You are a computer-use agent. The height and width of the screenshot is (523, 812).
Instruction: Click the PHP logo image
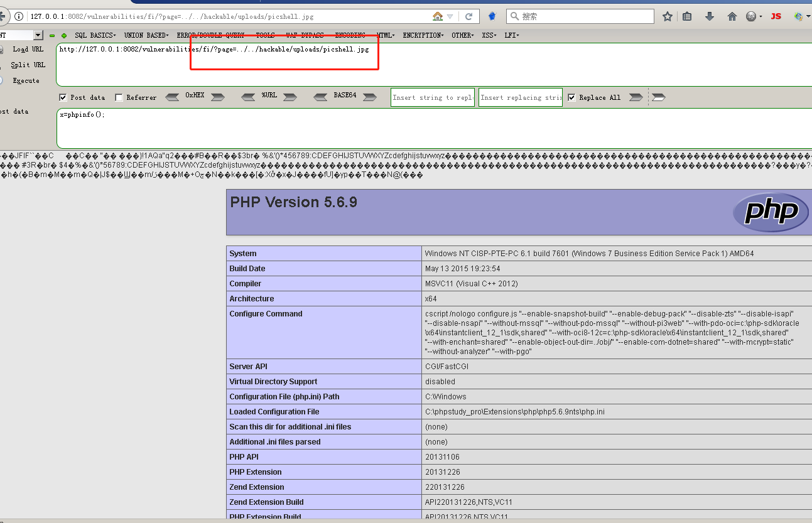pos(770,212)
